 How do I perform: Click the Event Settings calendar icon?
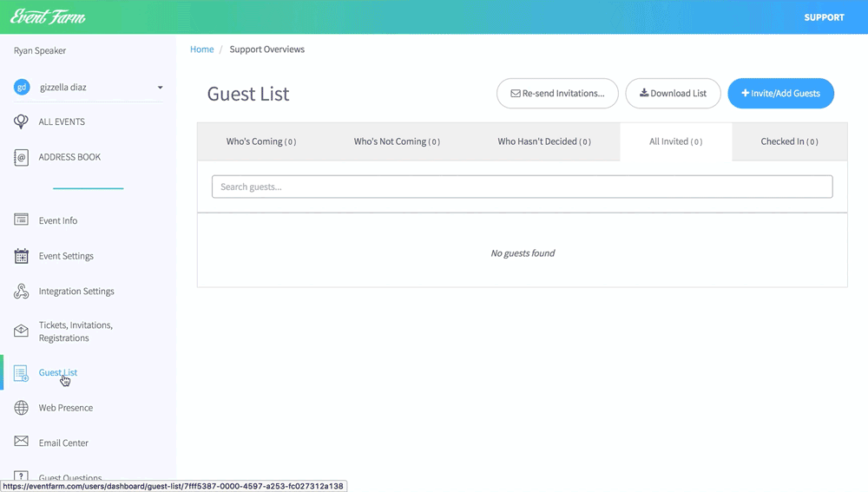pyautogui.click(x=21, y=256)
